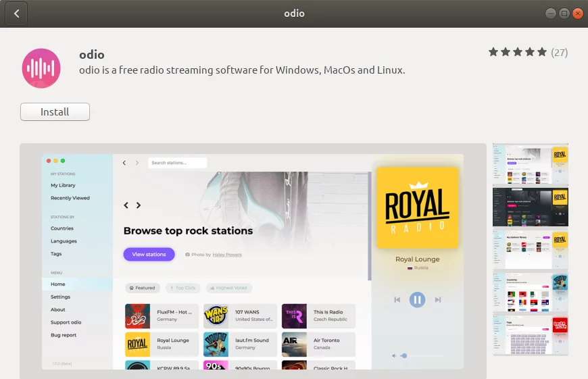Click the pink odio waveform app icon
The height and width of the screenshot is (379, 588).
[41, 68]
